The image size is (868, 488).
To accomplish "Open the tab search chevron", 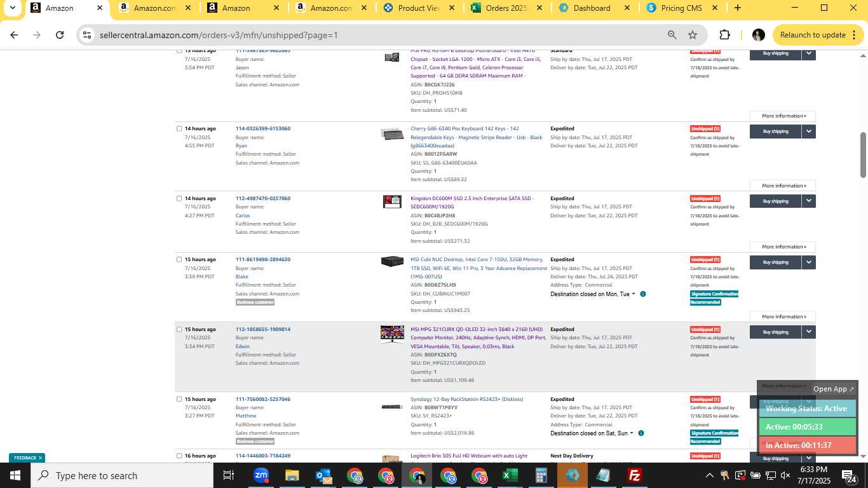I will [x=12, y=8].
